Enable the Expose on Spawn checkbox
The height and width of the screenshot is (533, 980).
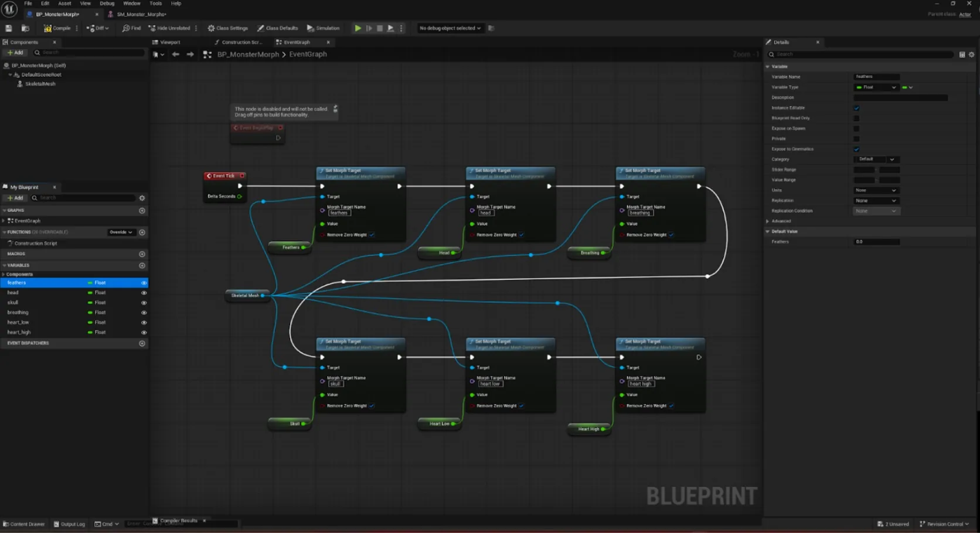click(x=856, y=128)
